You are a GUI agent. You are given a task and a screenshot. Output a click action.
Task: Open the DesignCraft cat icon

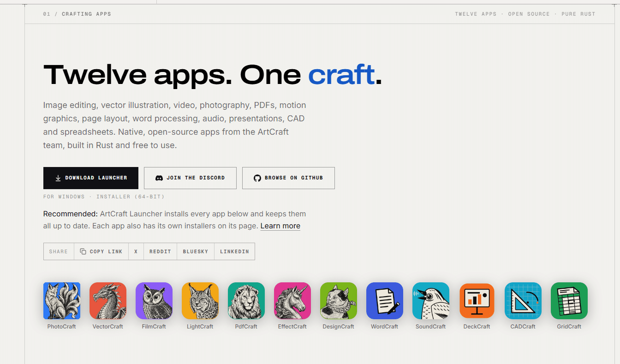point(339,301)
